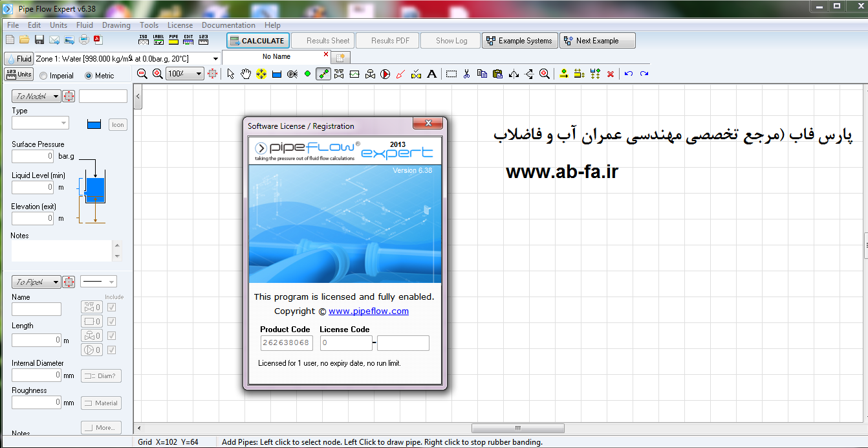
Task: Select the dashed rectangle selection tool
Action: [x=451, y=74]
